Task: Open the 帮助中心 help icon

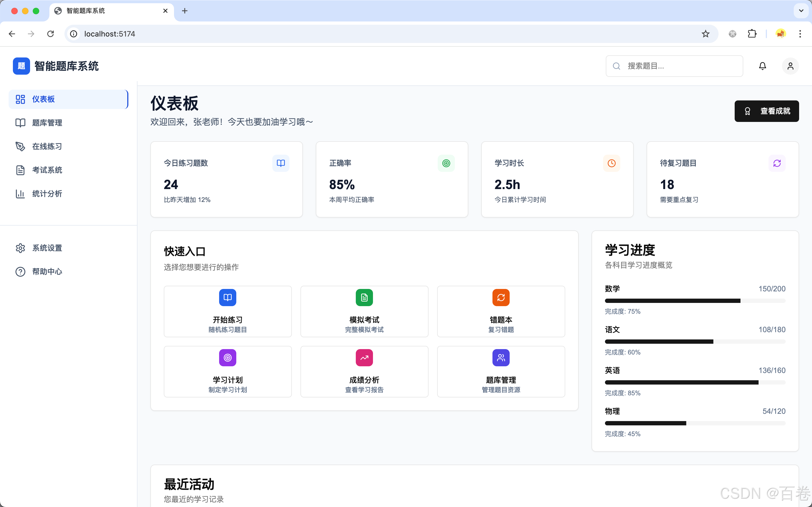Action: (x=20, y=271)
